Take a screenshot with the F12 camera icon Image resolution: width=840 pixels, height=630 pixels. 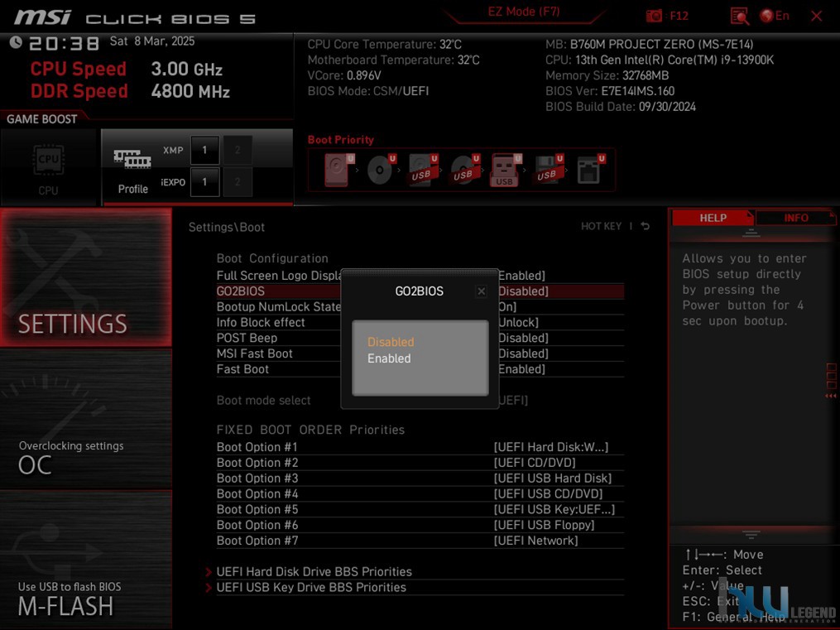(654, 16)
